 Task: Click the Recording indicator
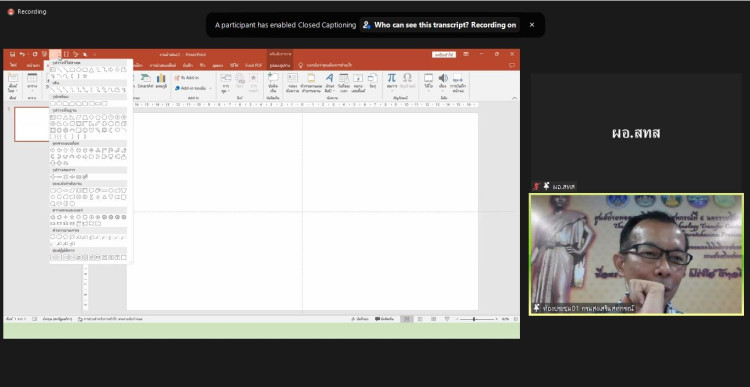pos(27,11)
